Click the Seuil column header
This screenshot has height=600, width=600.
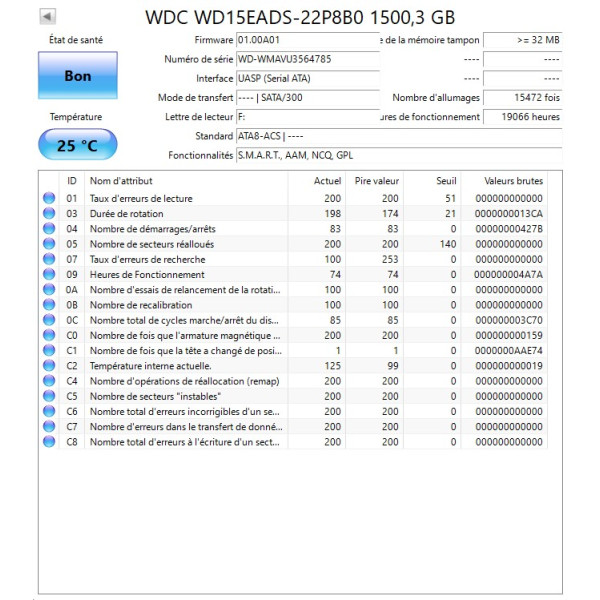tap(432, 181)
